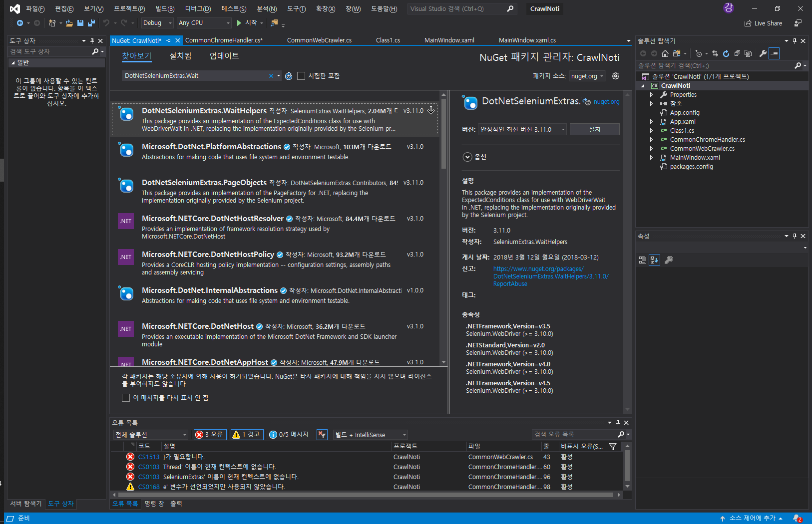
Task: Check the don't show this message again box
Action: [126, 398]
